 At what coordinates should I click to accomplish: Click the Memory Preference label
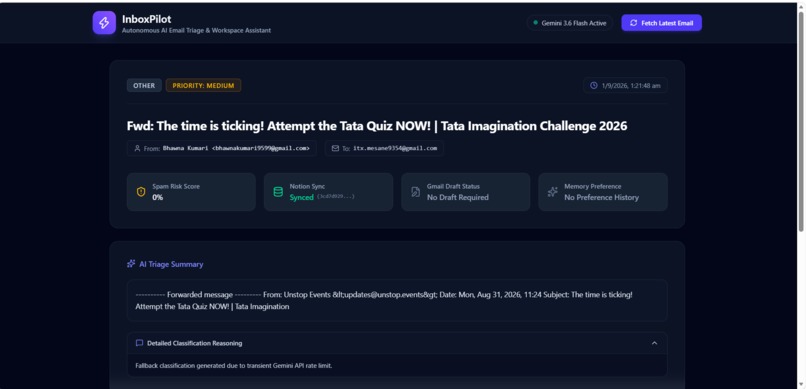(x=593, y=187)
